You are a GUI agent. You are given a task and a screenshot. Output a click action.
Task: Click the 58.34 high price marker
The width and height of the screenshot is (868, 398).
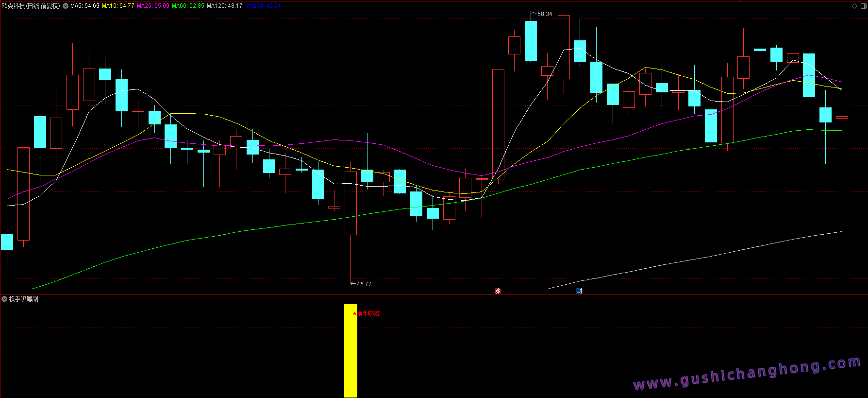(x=544, y=14)
